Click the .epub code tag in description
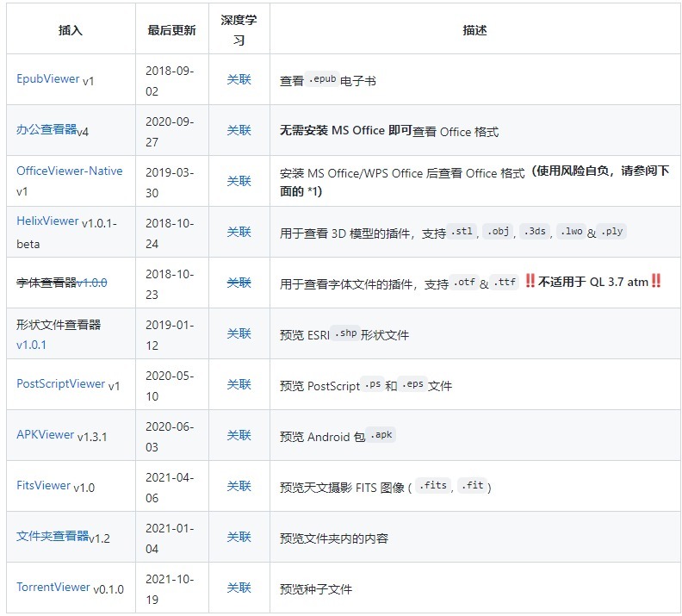 click(x=323, y=78)
